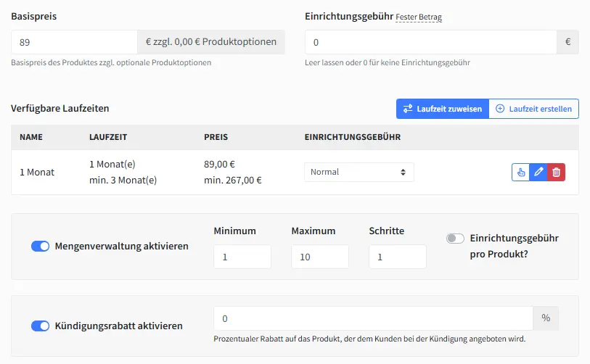
Task: Click the '1 Monat' name cell
Action: [x=37, y=173]
